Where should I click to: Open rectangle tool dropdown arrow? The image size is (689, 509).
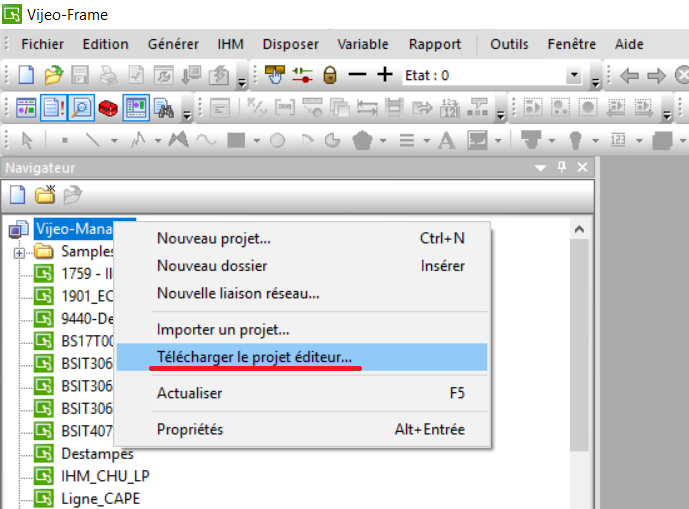(257, 141)
